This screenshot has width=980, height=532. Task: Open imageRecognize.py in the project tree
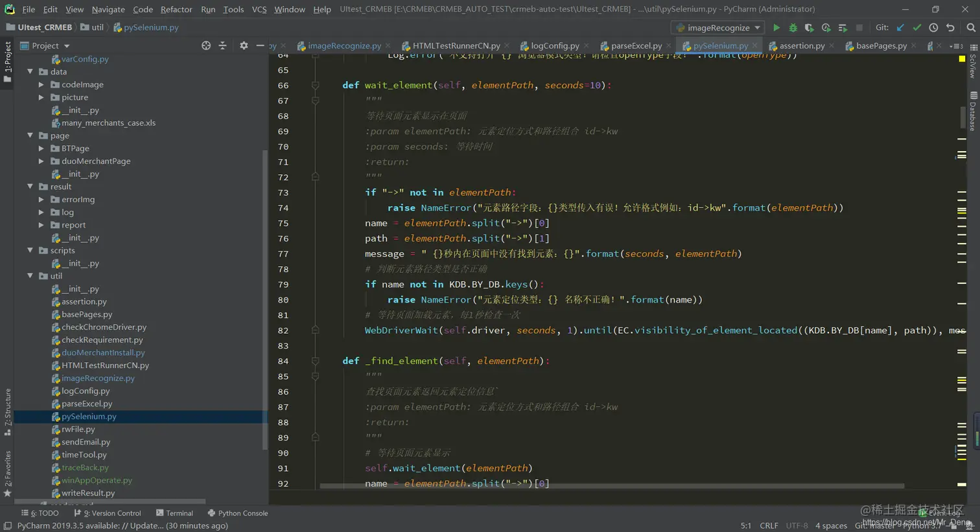point(98,378)
